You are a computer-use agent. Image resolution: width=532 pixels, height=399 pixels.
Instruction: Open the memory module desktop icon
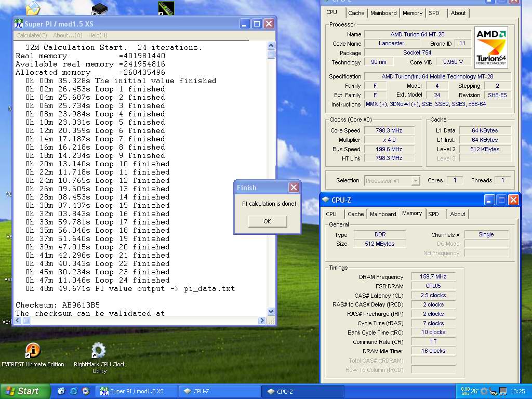pyautogui.click(x=166, y=8)
